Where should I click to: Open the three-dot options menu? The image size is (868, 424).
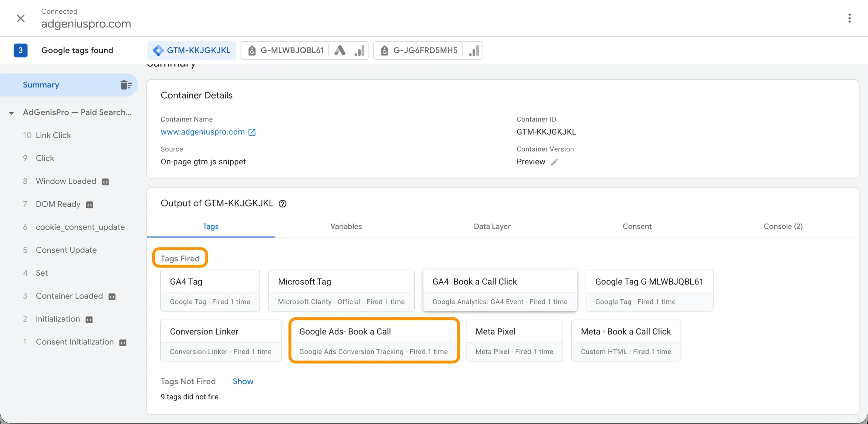coord(849,18)
